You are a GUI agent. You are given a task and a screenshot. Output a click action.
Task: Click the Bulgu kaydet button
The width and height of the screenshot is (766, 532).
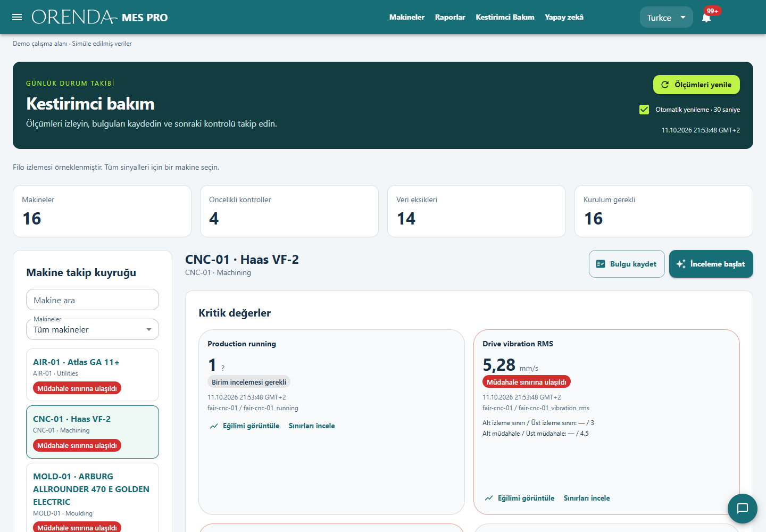coord(627,264)
